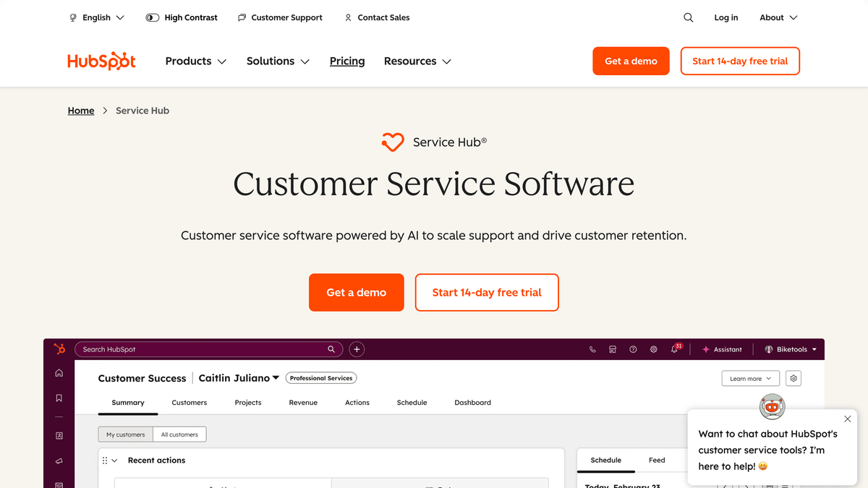Viewport: 868px width, 488px height.
Task: Click the Log in link
Action: (x=726, y=17)
